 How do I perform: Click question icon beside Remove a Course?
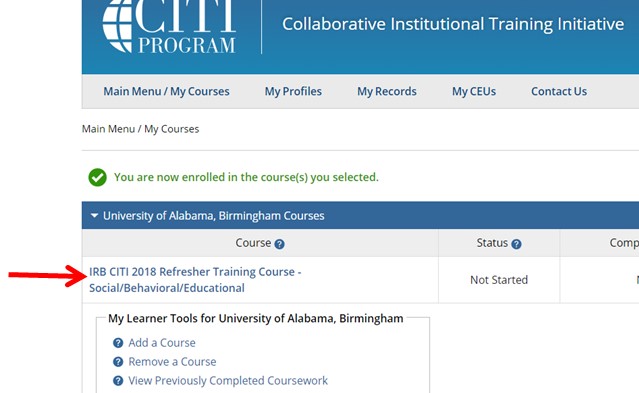(118, 362)
